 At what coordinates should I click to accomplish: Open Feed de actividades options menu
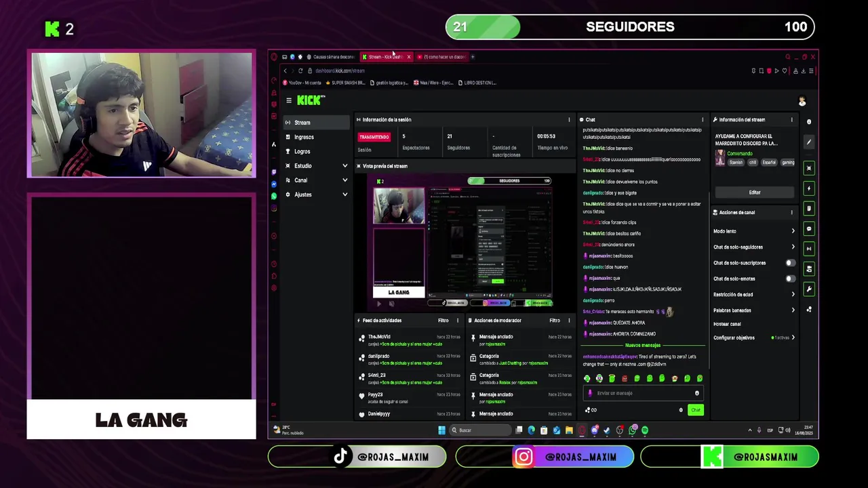458,321
